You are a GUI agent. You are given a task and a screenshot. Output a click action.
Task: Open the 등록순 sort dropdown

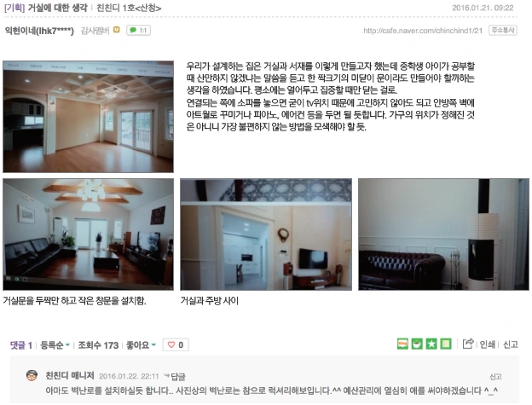coord(55,345)
